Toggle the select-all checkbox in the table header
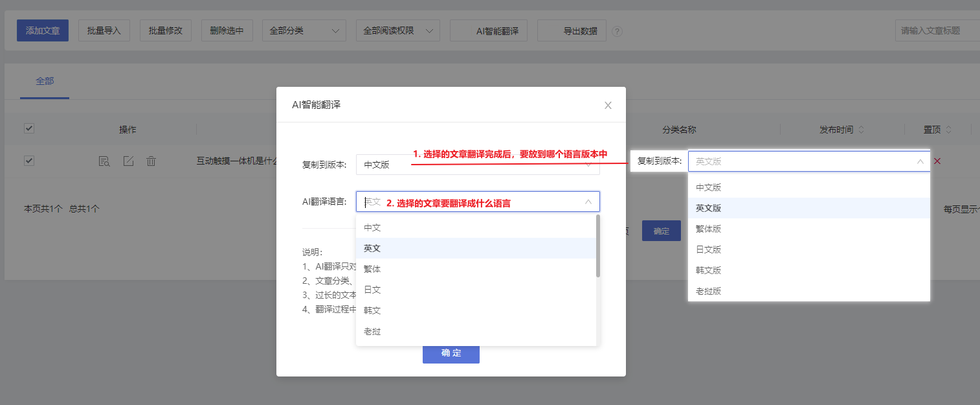 pos(28,129)
